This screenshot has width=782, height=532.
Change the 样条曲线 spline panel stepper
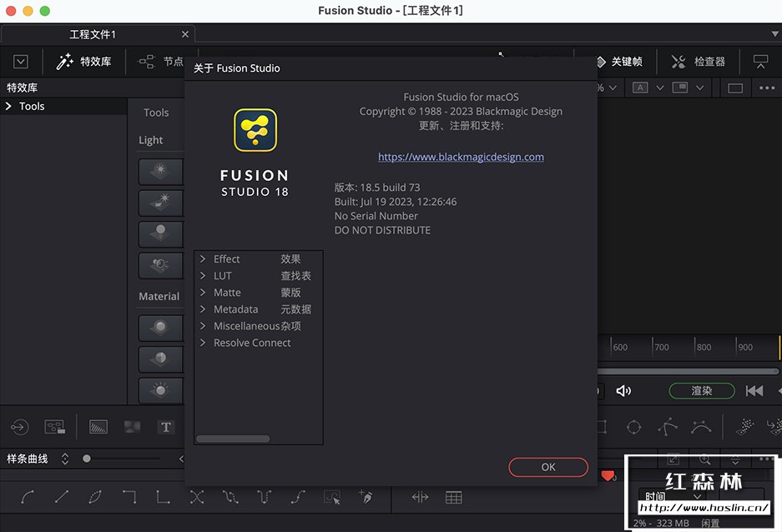click(65, 459)
